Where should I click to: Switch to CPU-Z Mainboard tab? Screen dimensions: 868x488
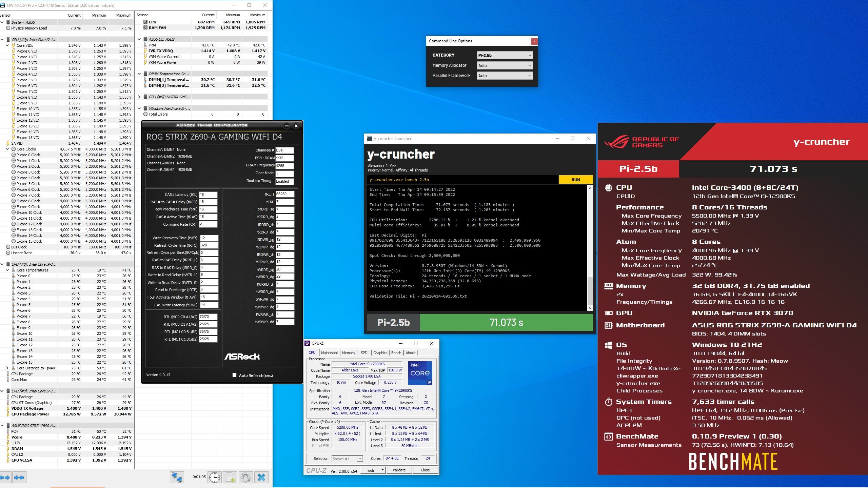coord(330,353)
